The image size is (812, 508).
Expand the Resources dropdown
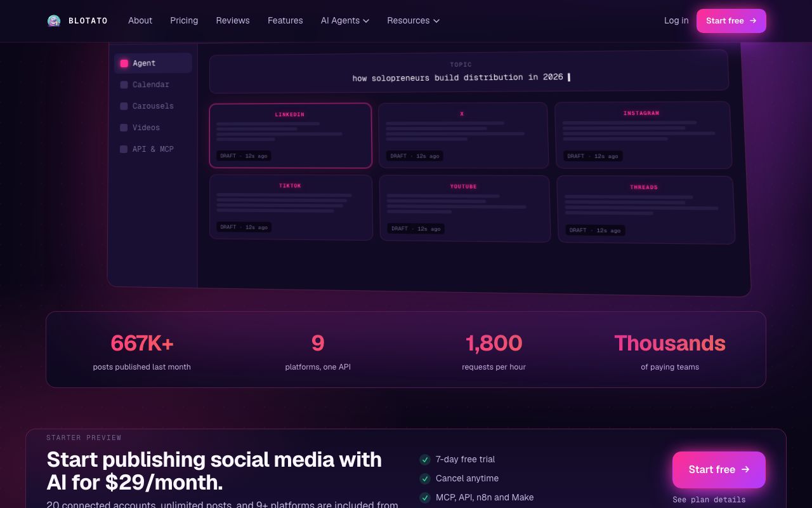(x=413, y=20)
